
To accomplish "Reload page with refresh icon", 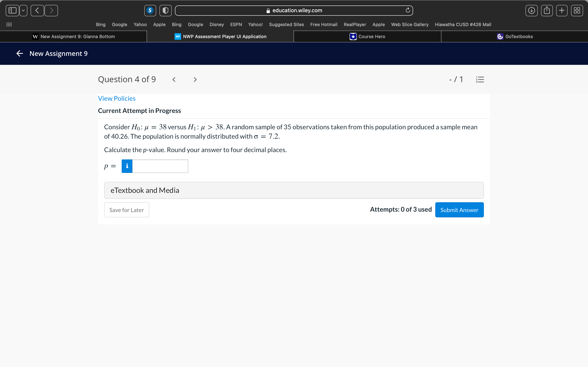I will click(x=408, y=10).
